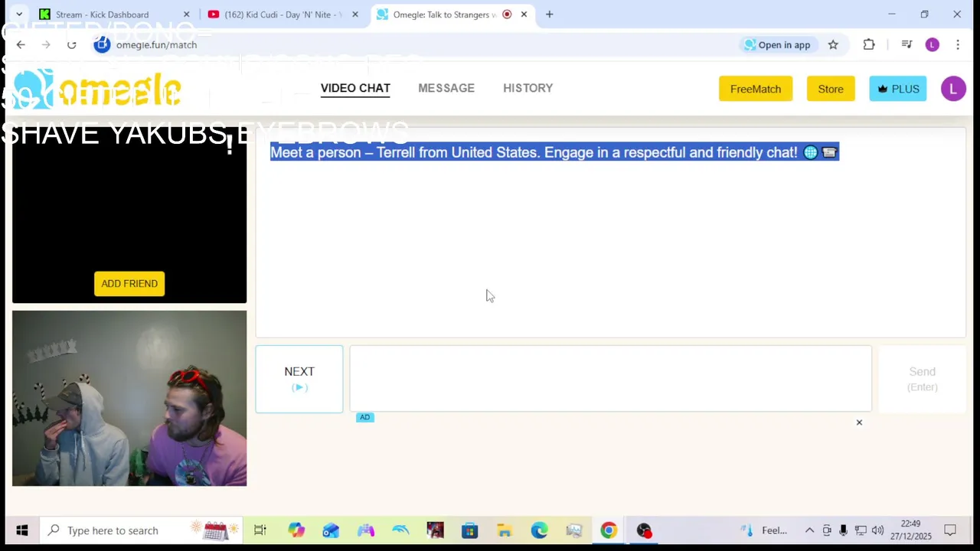
Task: Skip to the NEXT stranger
Action: point(299,379)
